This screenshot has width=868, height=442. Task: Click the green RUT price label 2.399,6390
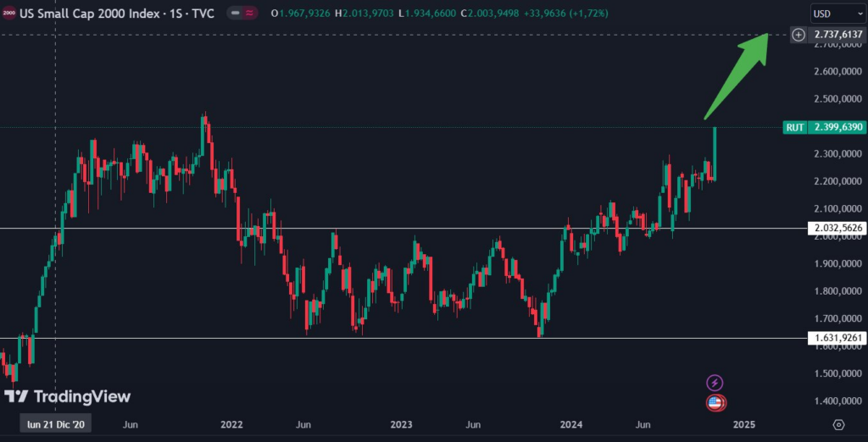(825, 127)
